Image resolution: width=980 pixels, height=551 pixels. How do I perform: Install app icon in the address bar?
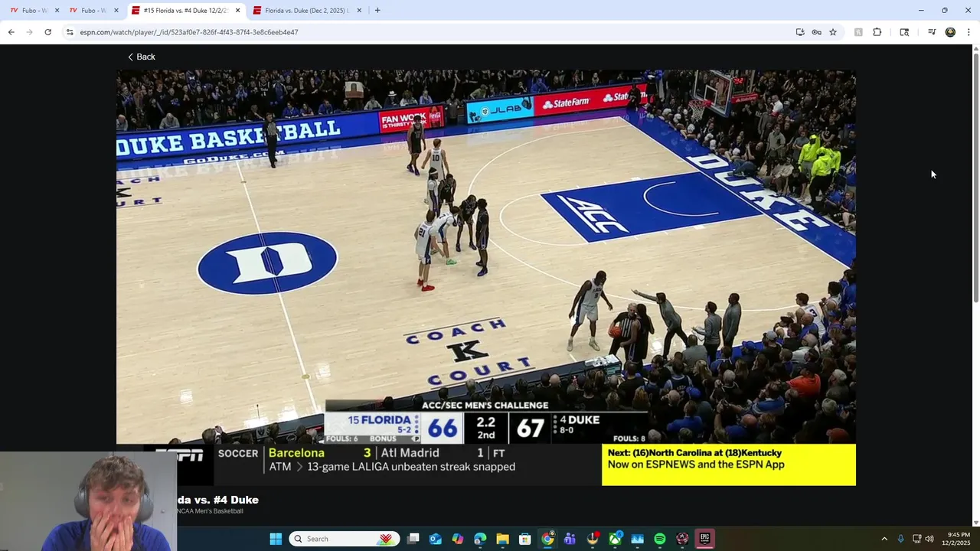(x=800, y=32)
